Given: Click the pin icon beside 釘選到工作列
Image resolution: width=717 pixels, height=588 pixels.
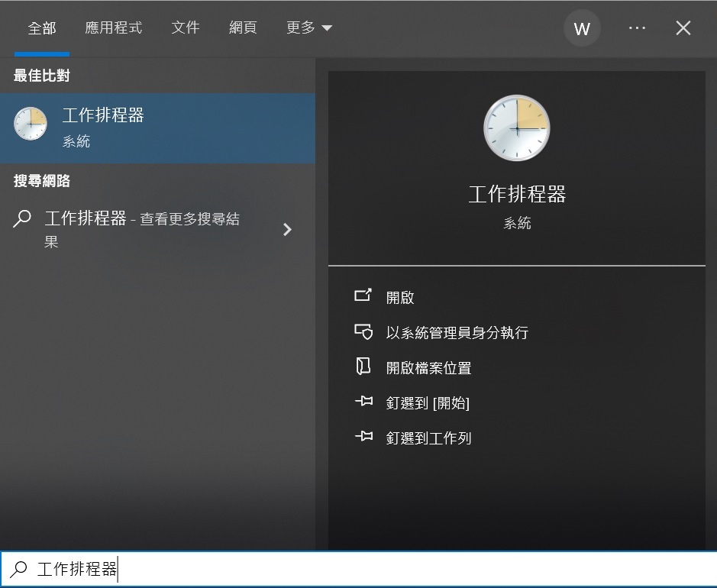Looking at the screenshot, I should 364,436.
